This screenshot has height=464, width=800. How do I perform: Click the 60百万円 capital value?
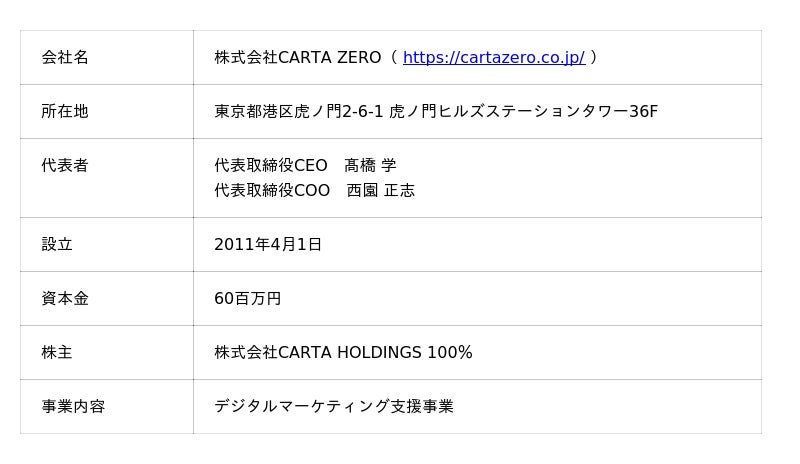coord(247,299)
